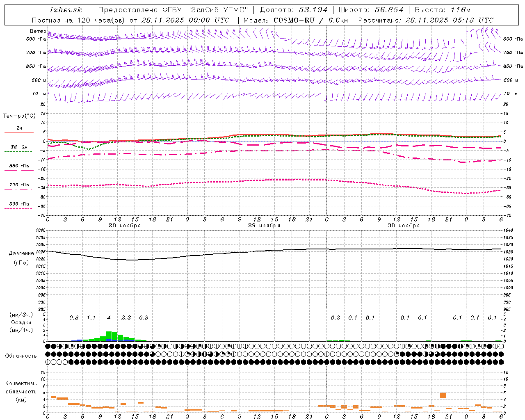Click the Ветер wind section label

(38, 31)
